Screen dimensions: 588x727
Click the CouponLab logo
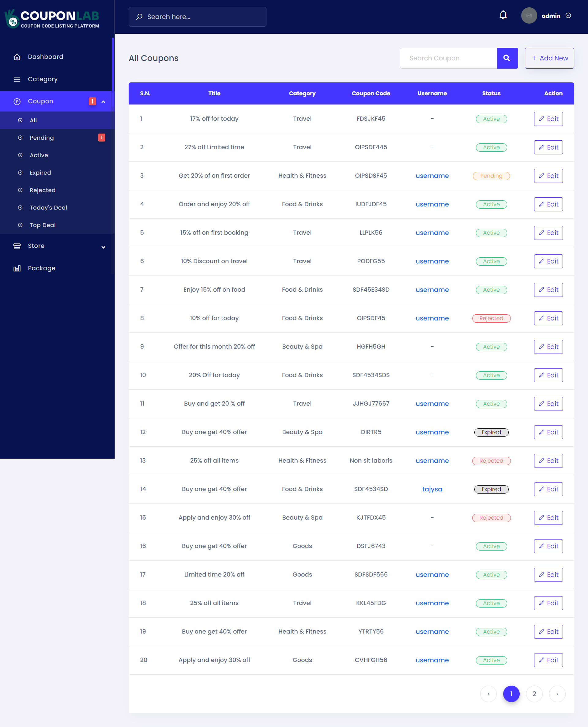(x=52, y=18)
